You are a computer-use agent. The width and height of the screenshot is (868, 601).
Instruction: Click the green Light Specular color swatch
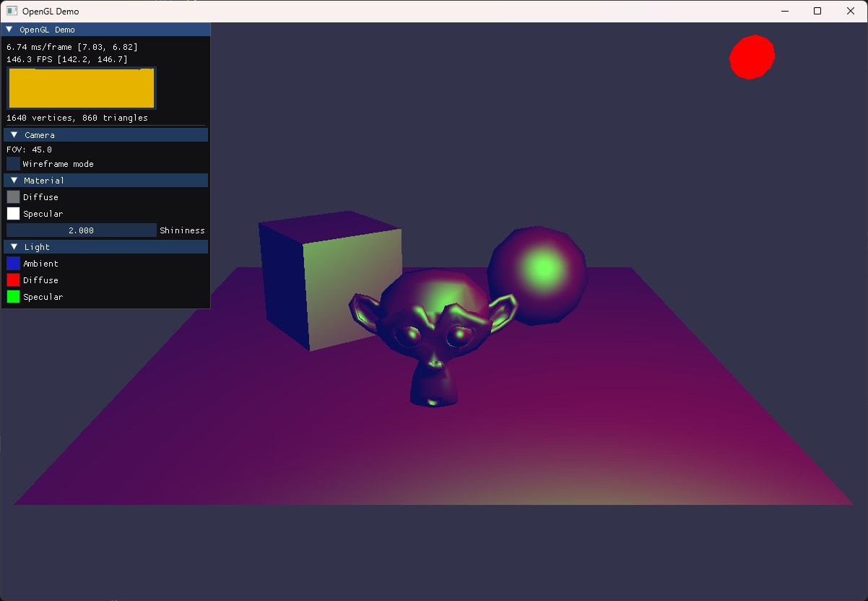[13, 297]
